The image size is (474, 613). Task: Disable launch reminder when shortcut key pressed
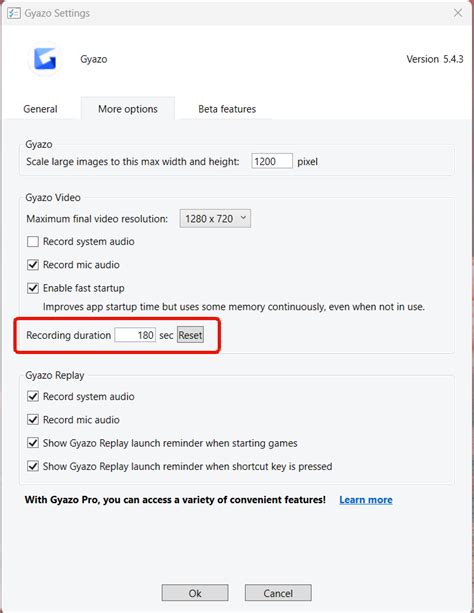point(33,466)
